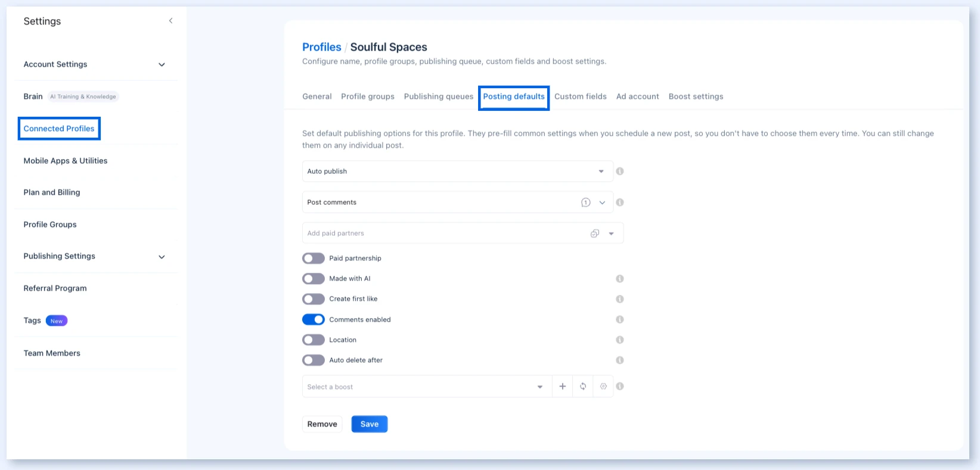Enable the Paid partnership toggle

click(314, 258)
